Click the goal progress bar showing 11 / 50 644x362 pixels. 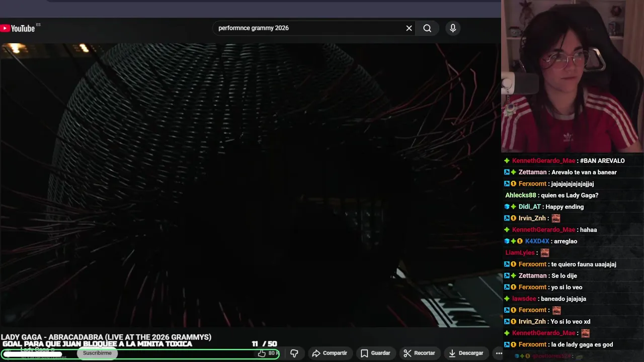click(140, 354)
